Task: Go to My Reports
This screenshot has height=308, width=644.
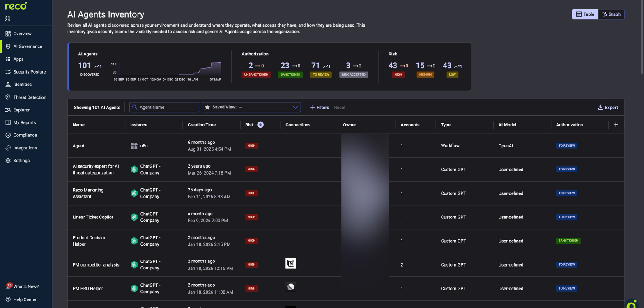Action: [x=24, y=122]
